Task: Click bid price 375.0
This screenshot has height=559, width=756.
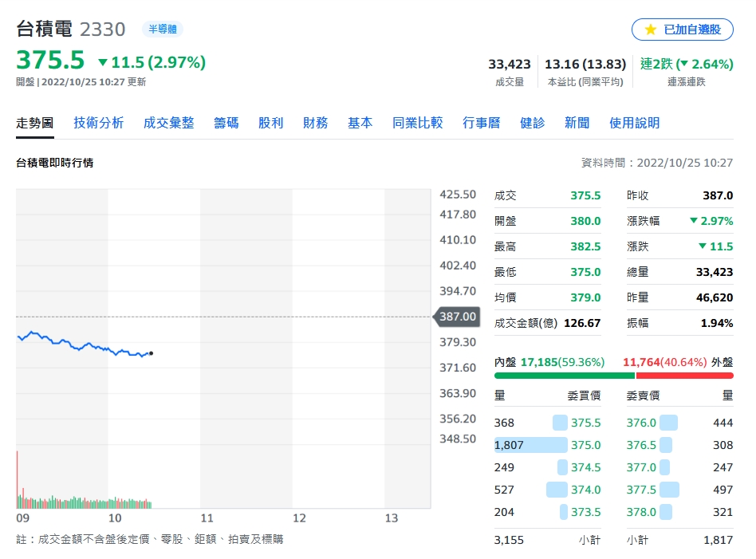Action: click(x=586, y=445)
